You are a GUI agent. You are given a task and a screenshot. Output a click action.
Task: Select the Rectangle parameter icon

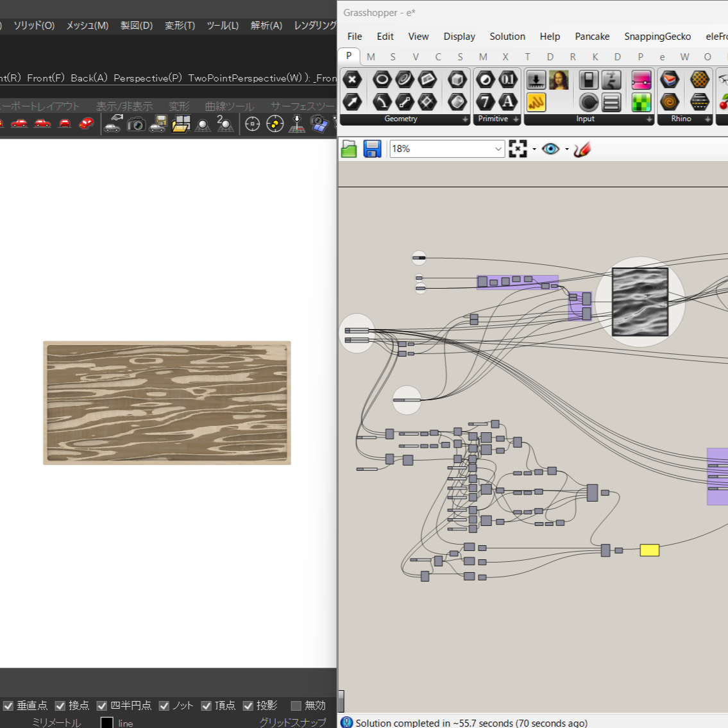[427, 102]
